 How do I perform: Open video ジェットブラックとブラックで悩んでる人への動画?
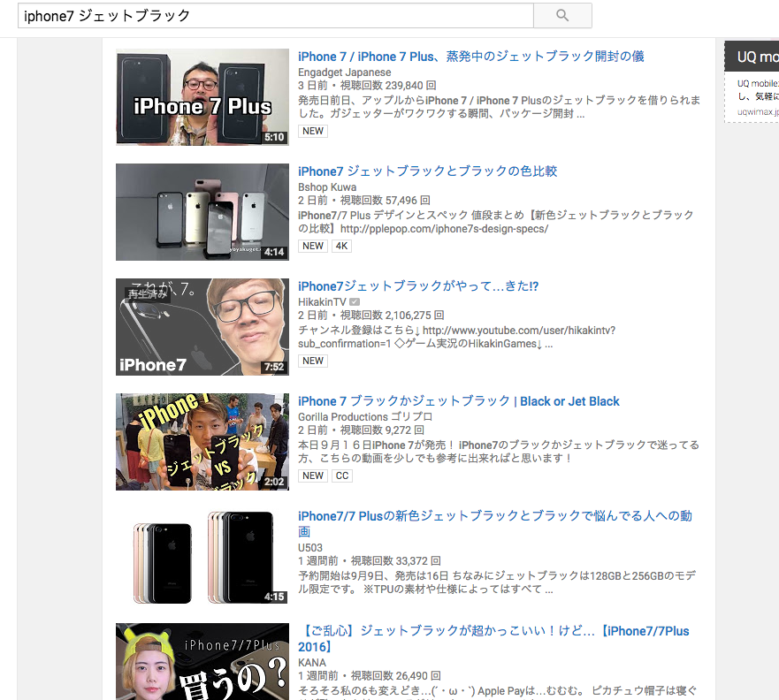(495, 524)
